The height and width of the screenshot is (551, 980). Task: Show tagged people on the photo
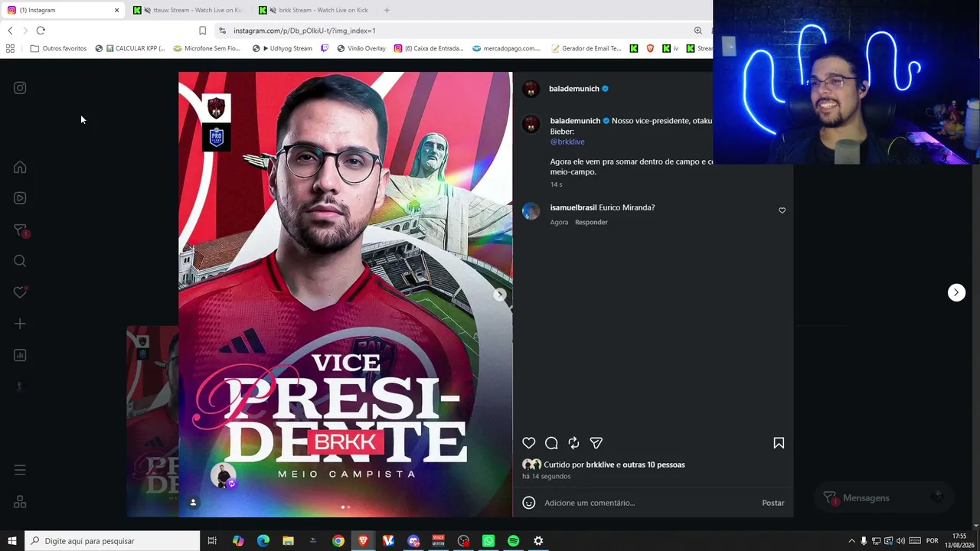[x=193, y=503]
